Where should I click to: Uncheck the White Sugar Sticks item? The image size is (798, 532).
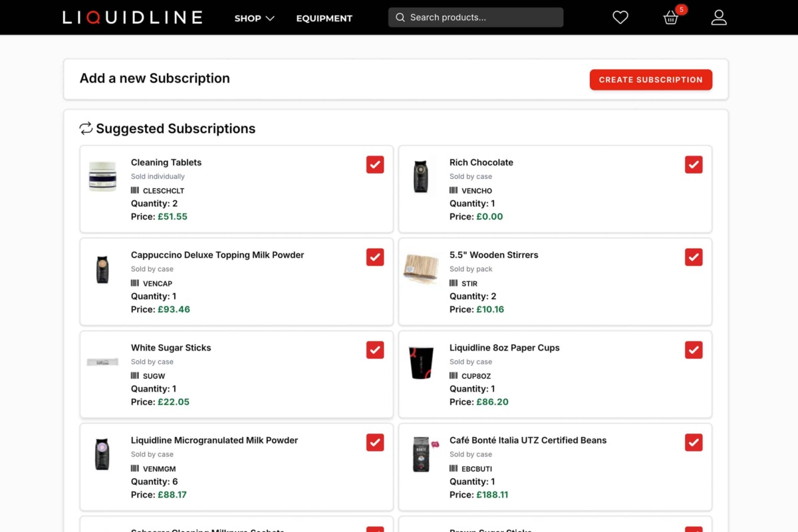(x=374, y=349)
